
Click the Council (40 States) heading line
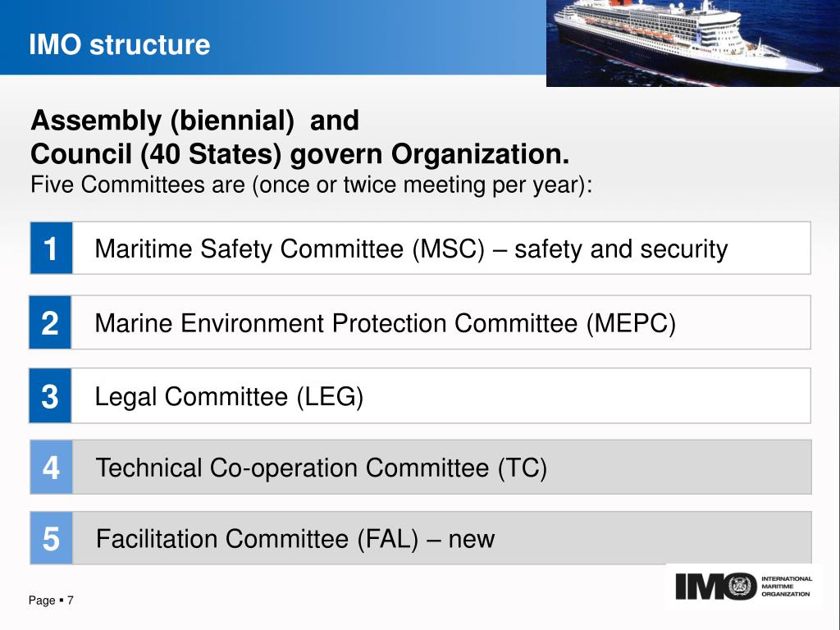coord(300,154)
